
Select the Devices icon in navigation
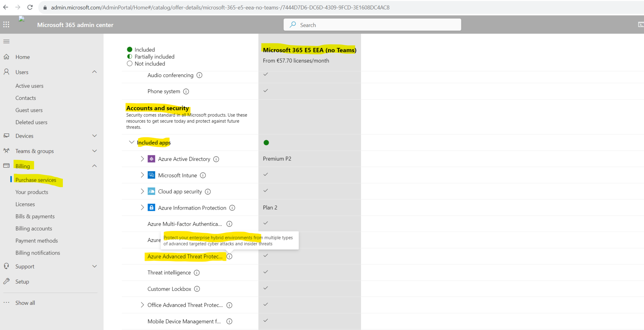tap(7, 135)
